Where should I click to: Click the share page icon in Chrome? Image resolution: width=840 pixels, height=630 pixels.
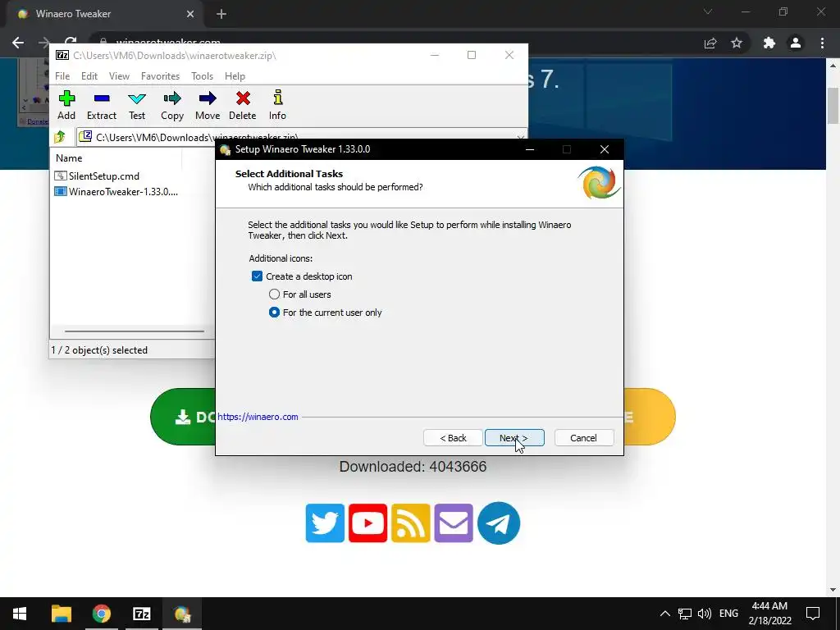(x=710, y=43)
